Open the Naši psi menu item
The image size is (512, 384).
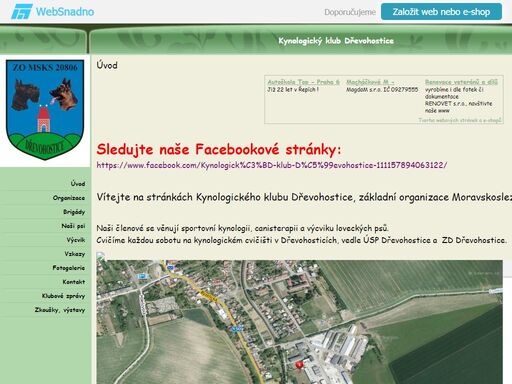coord(73,226)
